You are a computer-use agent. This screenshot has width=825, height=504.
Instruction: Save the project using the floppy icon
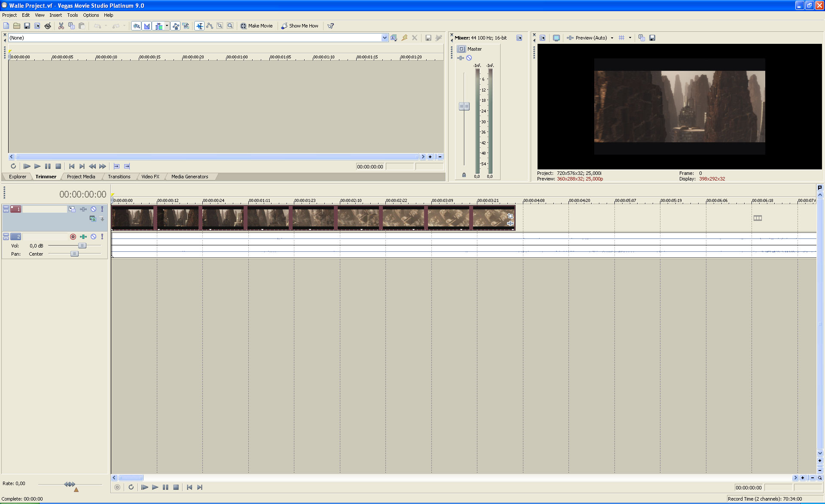[x=27, y=26]
